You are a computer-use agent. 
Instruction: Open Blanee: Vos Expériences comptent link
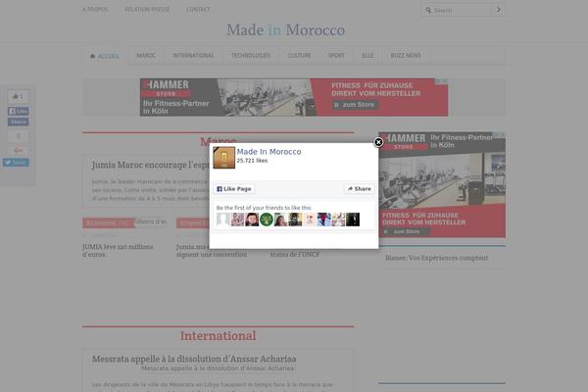click(437, 258)
